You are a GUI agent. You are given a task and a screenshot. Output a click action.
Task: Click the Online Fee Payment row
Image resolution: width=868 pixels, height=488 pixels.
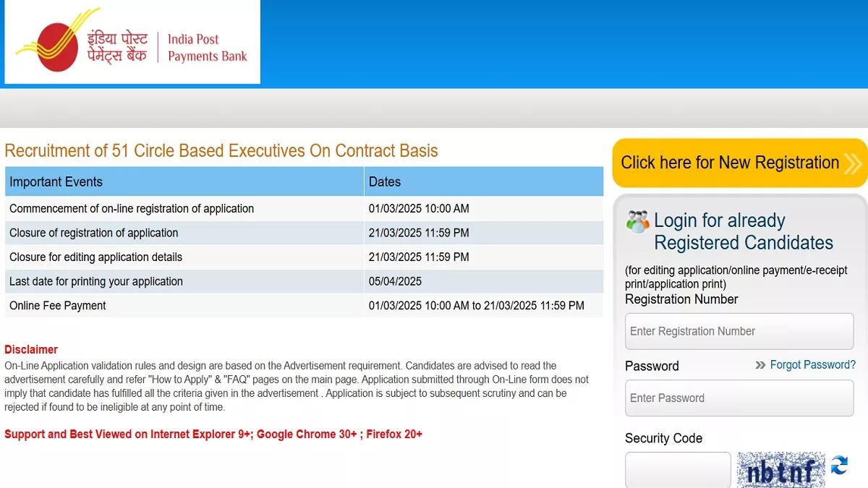304,306
